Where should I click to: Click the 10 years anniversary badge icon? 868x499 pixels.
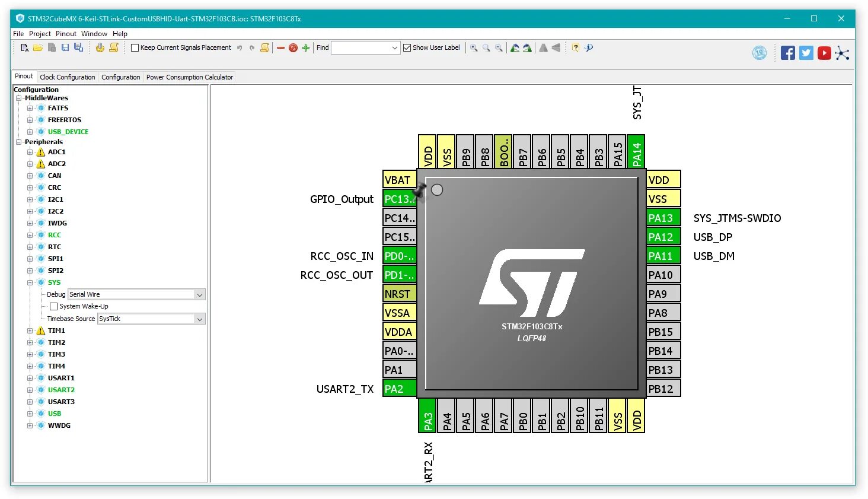(x=759, y=53)
